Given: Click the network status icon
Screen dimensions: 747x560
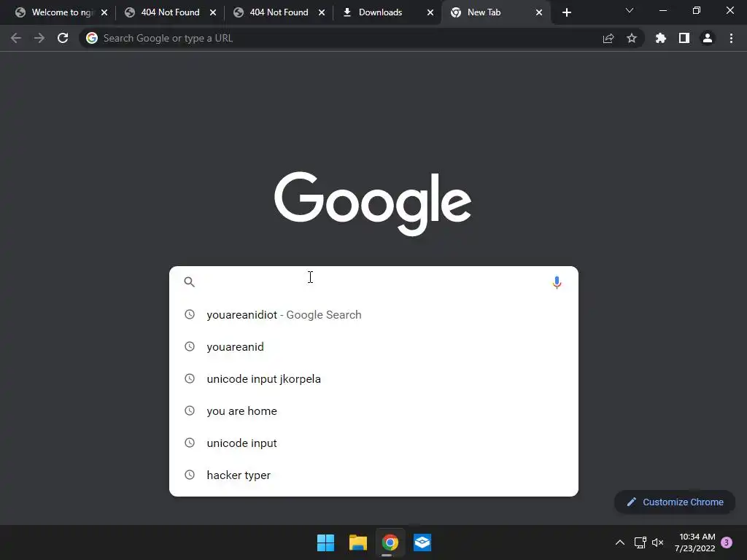Looking at the screenshot, I should (x=640, y=542).
